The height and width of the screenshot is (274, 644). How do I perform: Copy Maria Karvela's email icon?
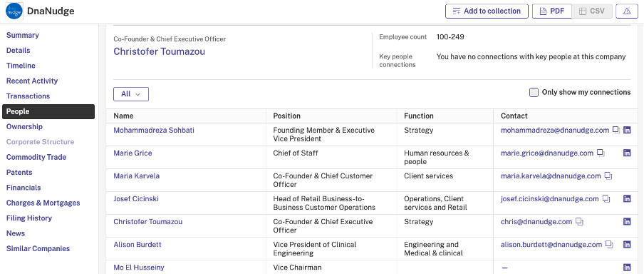608,176
